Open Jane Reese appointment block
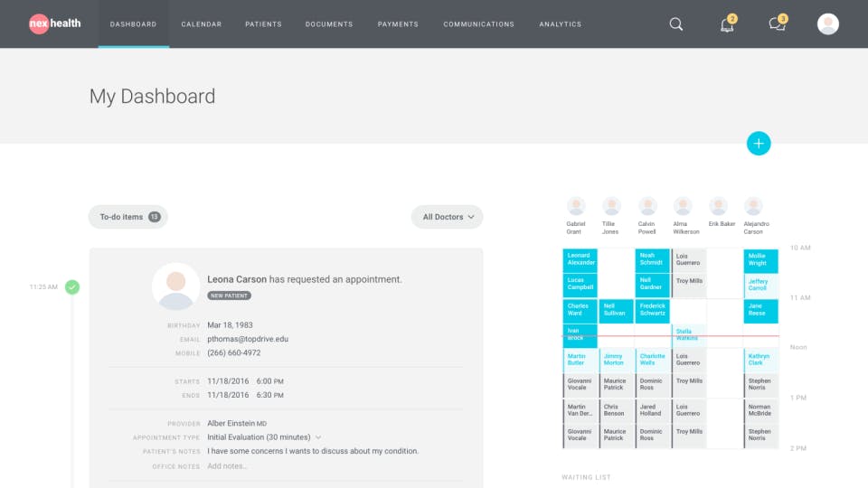The height and width of the screenshot is (488, 868). coord(760,311)
